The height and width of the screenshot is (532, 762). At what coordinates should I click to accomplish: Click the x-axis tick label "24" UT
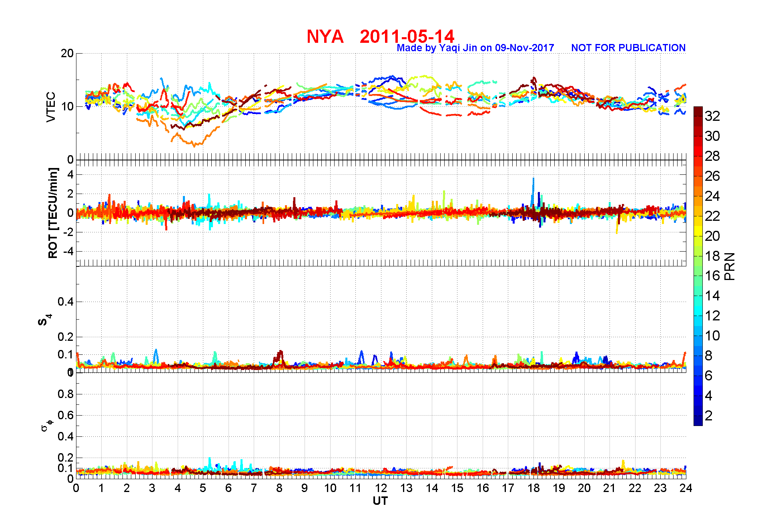(686, 488)
